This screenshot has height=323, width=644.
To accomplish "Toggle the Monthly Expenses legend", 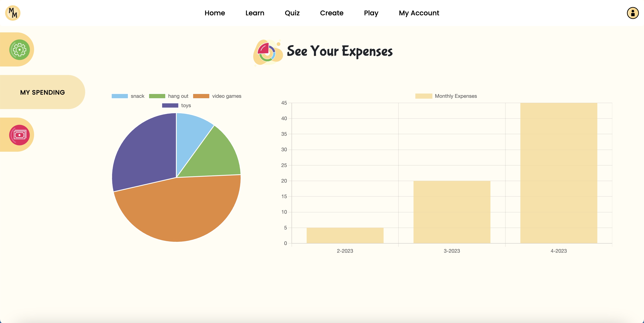I will tap(446, 96).
